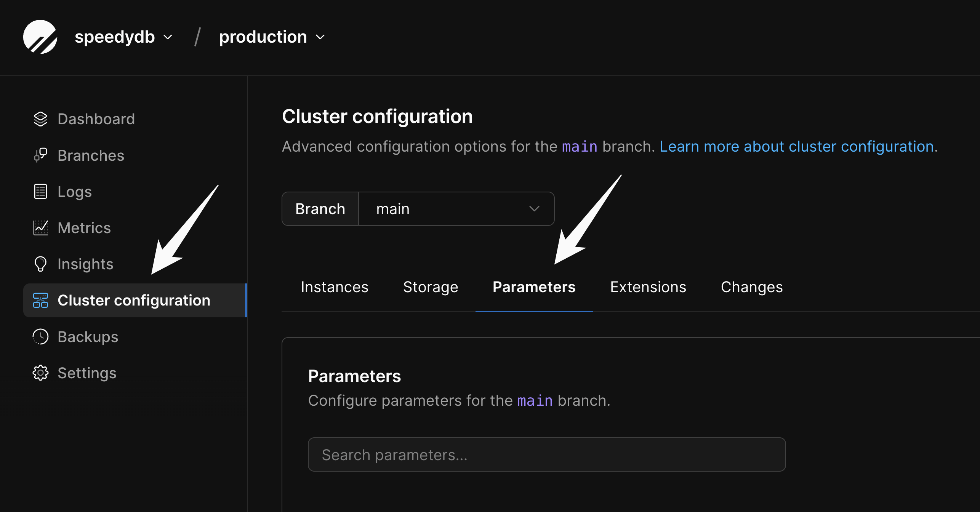This screenshot has height=512, width=980.
Task: Open the Changes tab
Action: [751, 287]
